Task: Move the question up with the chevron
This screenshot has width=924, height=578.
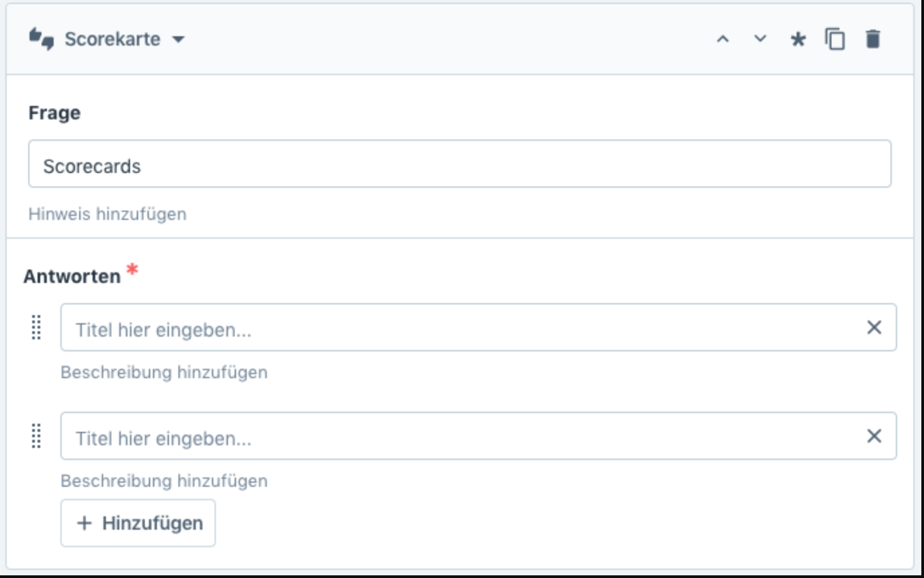Action: (x=722, y=40)
